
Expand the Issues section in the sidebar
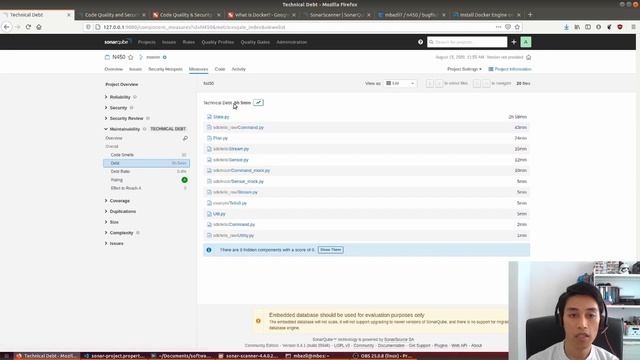pos(116,243)
